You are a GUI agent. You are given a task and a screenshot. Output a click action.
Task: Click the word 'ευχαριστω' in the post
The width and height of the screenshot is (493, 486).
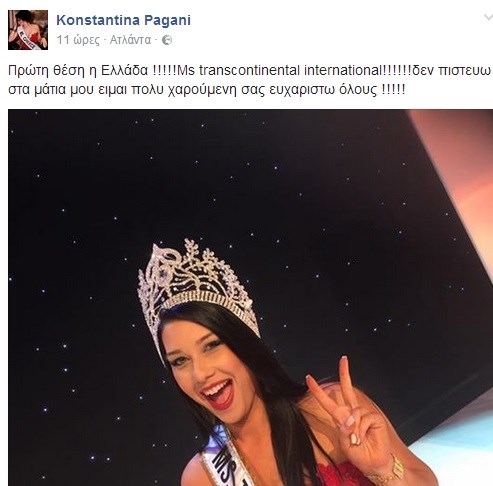pos(298,90)
